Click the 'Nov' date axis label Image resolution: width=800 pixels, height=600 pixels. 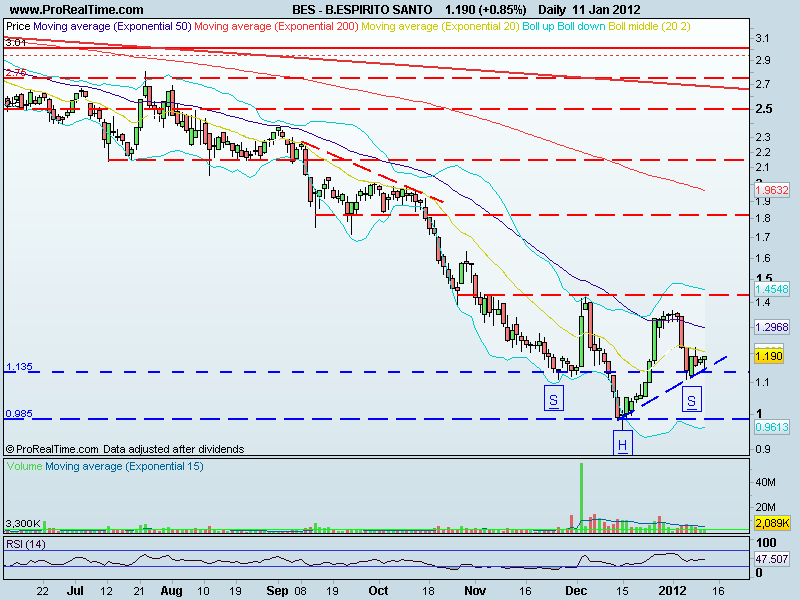pos(475,591)
